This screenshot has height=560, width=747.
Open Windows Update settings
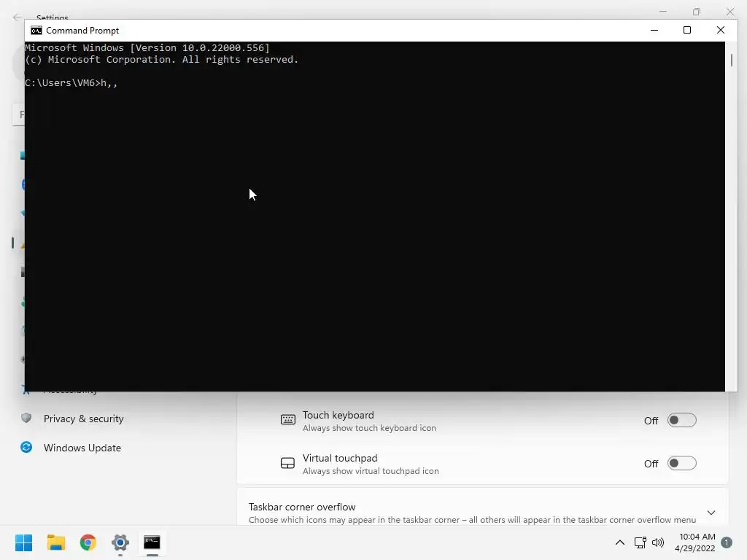(x=82, y=448)
